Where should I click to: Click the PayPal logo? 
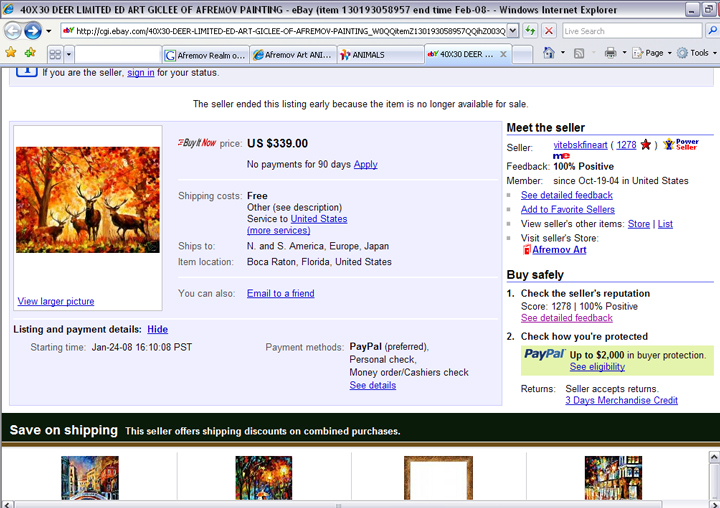click(x=545, y=354)
